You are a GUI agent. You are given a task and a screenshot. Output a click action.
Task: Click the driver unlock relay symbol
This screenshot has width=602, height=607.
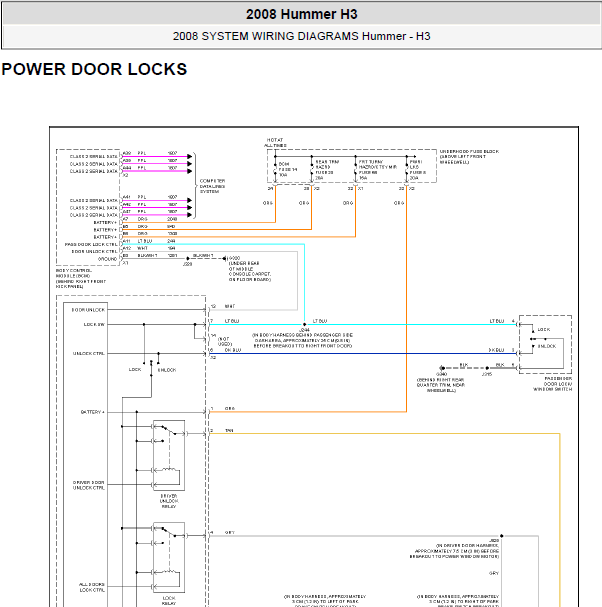pyautogui.click(x=169, y=455)
